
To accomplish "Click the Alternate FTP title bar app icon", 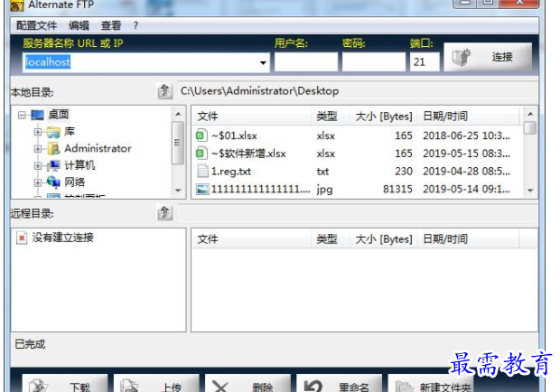I will pos(17,5).
